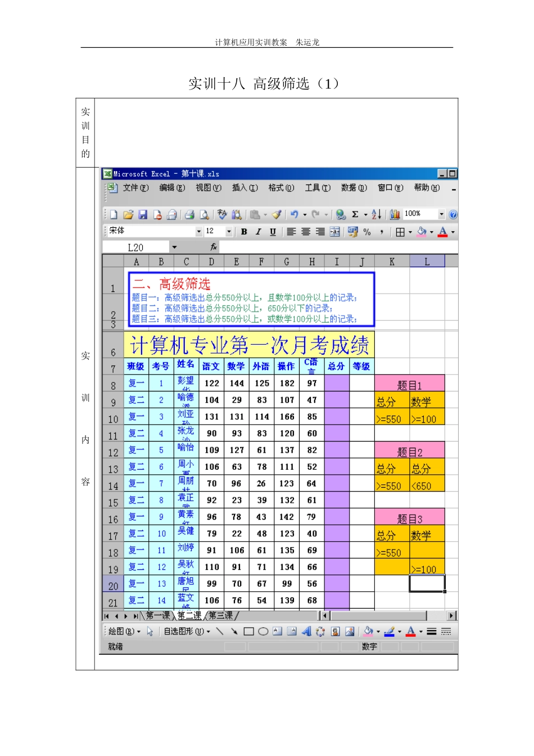Apply currency style formatting
The width and height of the screenshot is (534, 756).
pos(352,232)
